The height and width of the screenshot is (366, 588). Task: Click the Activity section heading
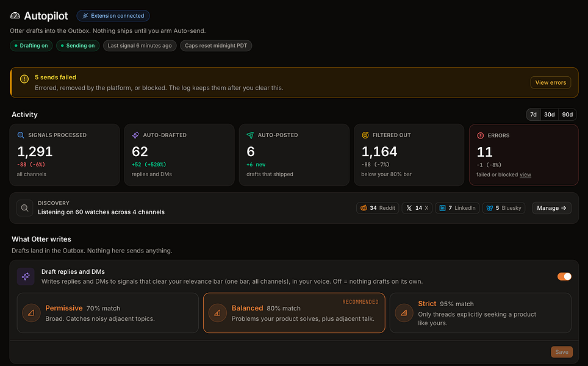[x=24, y=115]
